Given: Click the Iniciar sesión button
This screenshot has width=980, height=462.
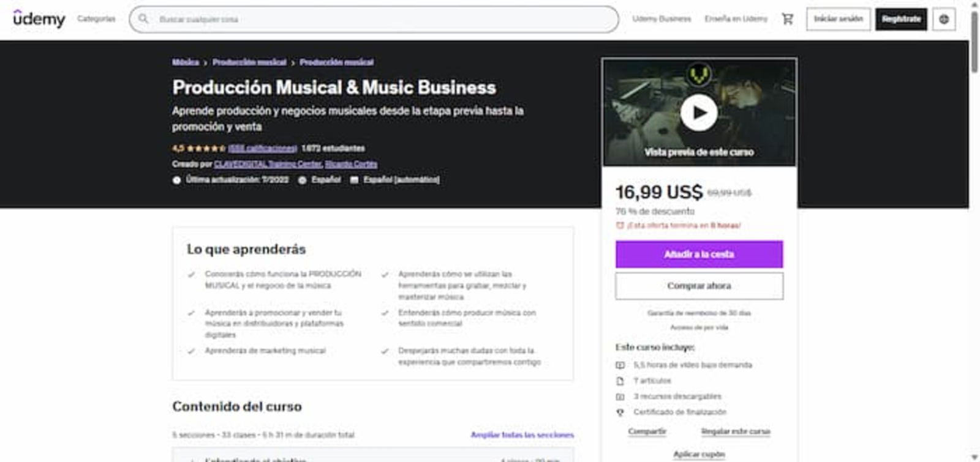Looking at the screenshot, I should [x=838, y=19].
